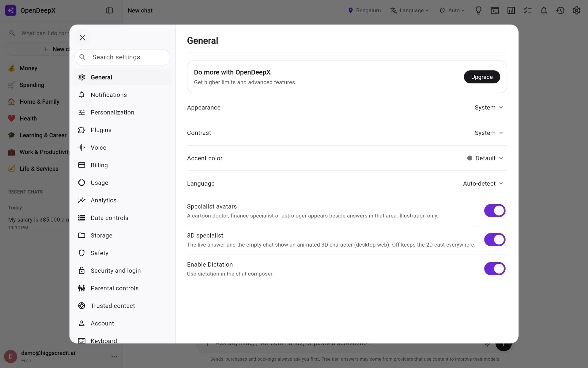Toggle Specialist avatars switch off
Viewport: 588px width, 368px height.
[x=495, y=211]
